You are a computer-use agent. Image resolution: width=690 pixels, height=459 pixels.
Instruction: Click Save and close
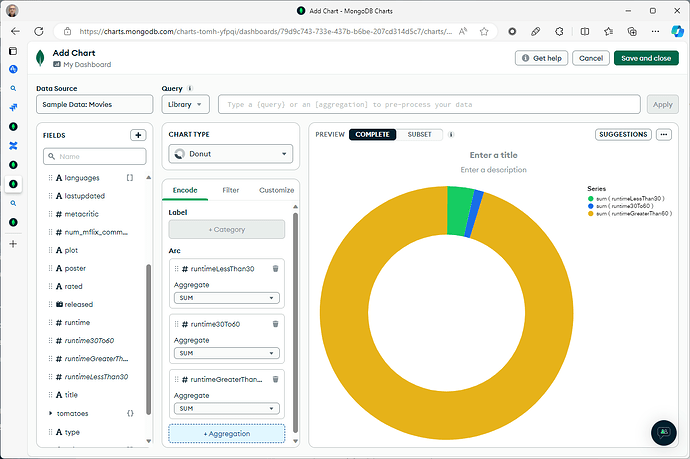[x=646, y=58]
